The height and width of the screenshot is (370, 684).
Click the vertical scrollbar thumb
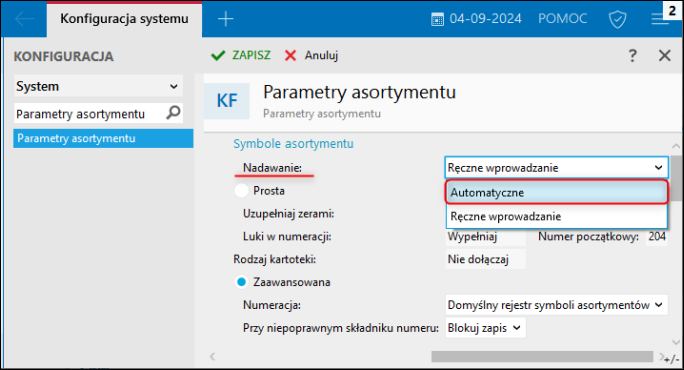click(676, 178)
